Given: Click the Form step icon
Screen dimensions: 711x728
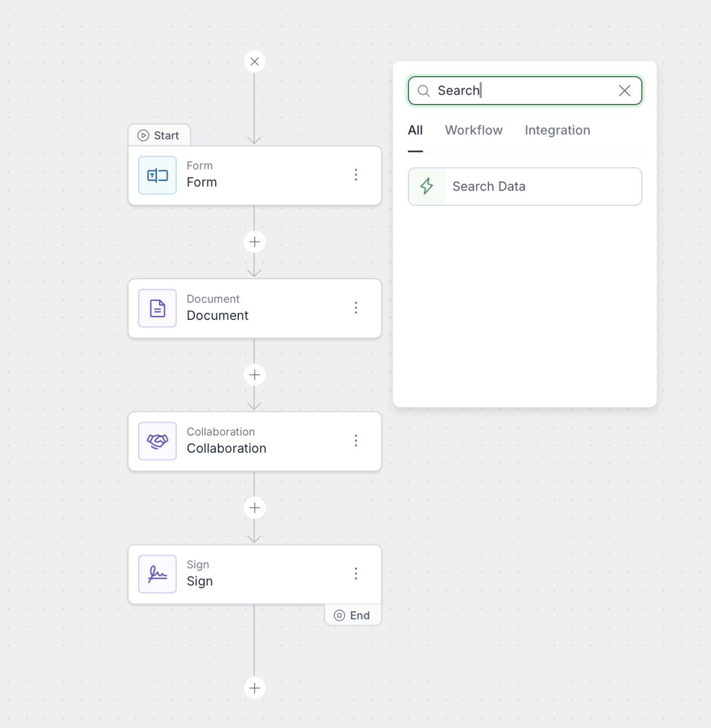Looking at the screenshot, I should pos(157,176).
